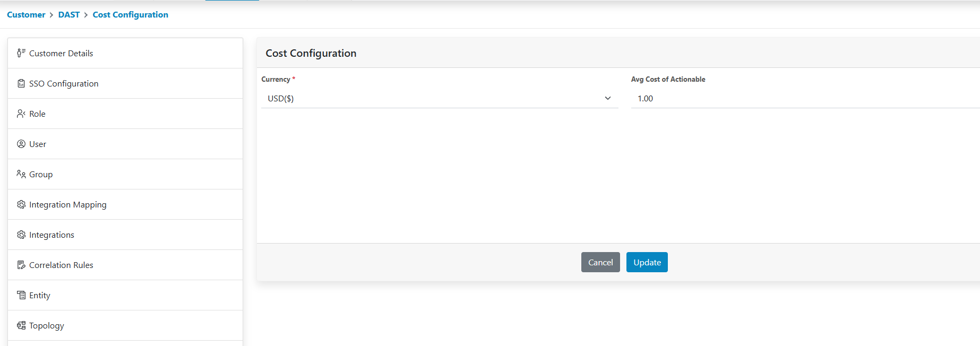The image size is (980, 346).
Task: Select Correlation Rules in the sidebar
Action: click(61, 265)
